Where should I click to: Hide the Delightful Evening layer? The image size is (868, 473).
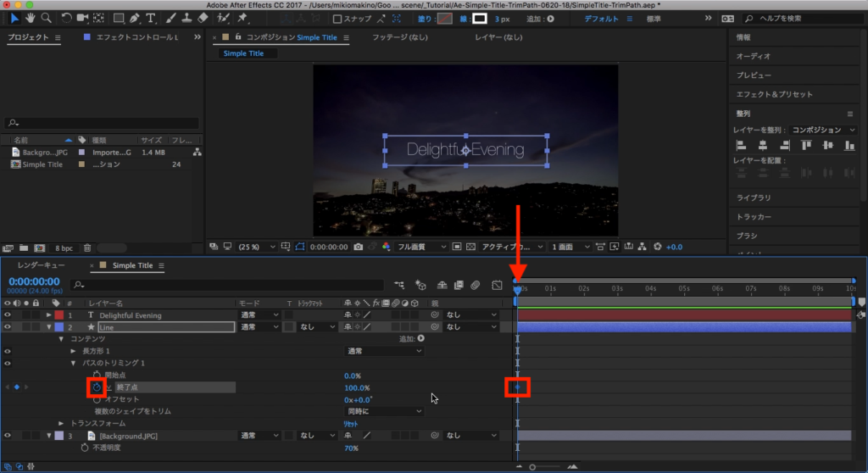8,315
